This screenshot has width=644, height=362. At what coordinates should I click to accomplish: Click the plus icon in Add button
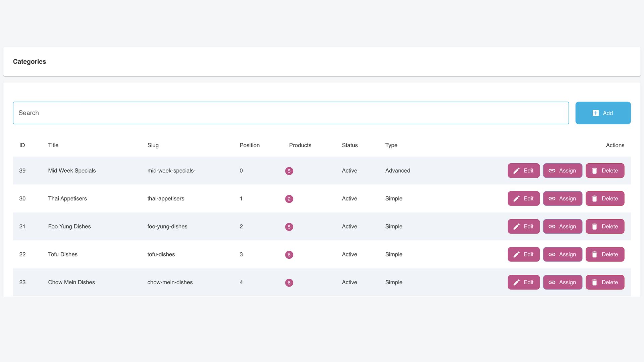click(595, 113)
